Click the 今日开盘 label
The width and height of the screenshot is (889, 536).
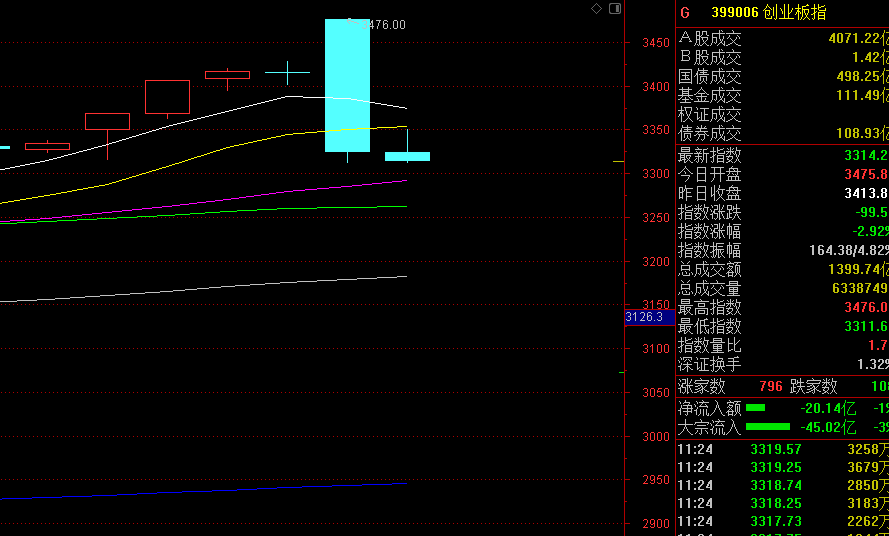click(x=710, y=174)
